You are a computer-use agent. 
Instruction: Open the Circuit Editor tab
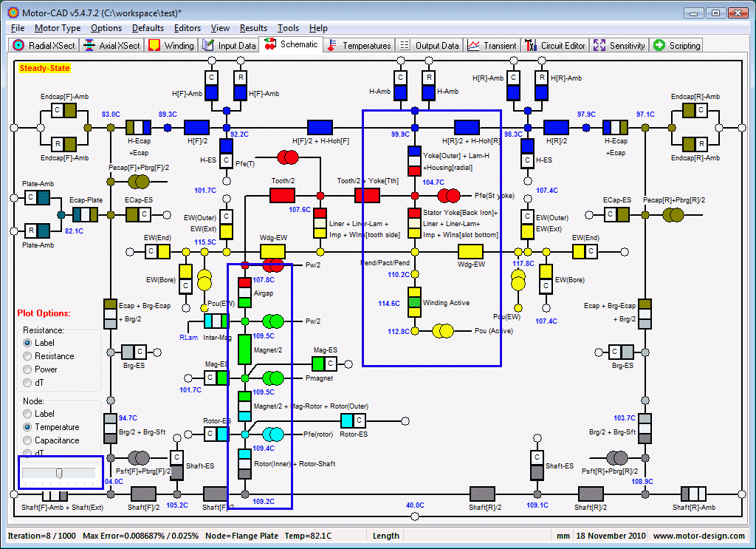555,45
